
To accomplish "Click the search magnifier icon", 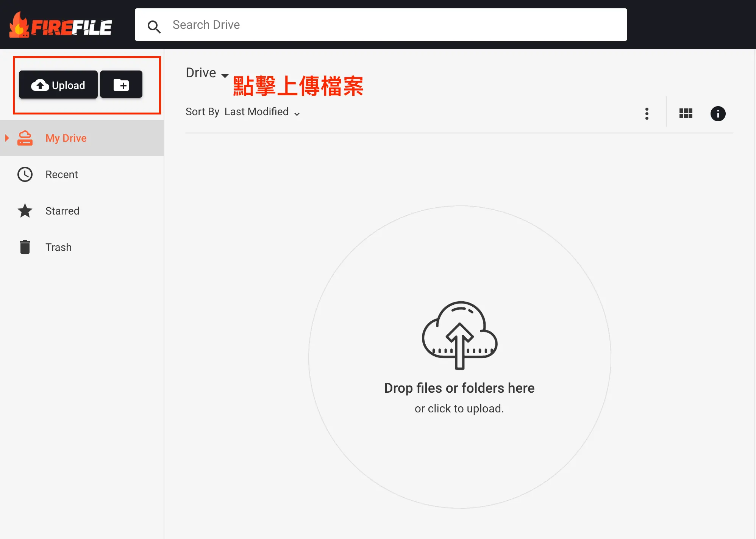I will pyautogui.click(x=154, y=27).
